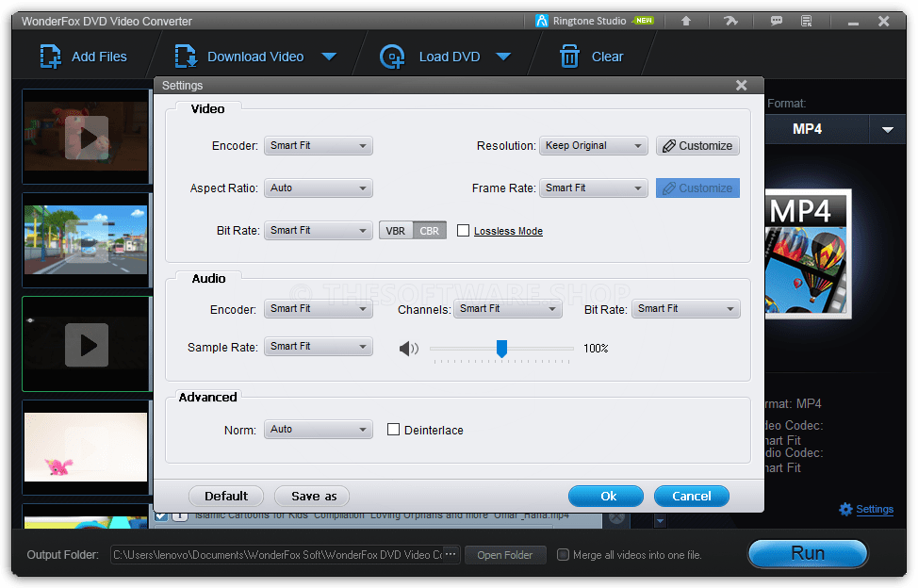
Task: Open the Audio Encoder dropdown
Action: pos(319,308)
